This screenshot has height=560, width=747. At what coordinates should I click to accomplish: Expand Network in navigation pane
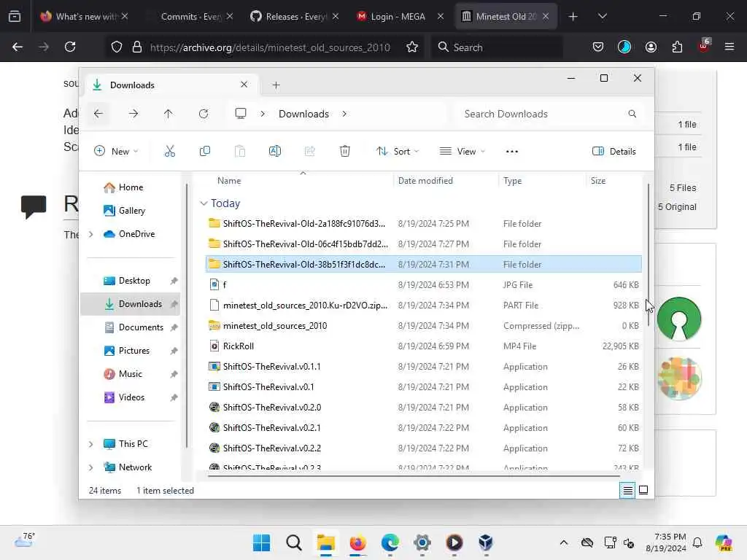tap(91, 467)
